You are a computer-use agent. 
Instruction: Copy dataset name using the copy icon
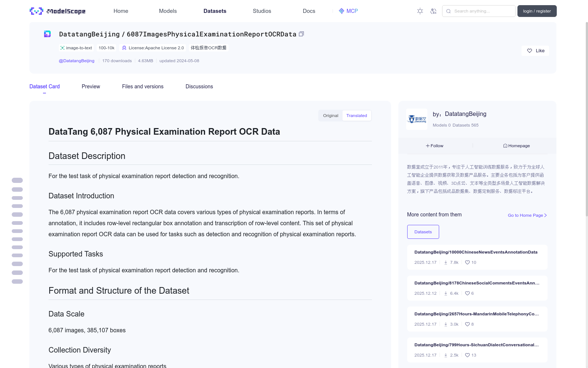pos(301,34)
